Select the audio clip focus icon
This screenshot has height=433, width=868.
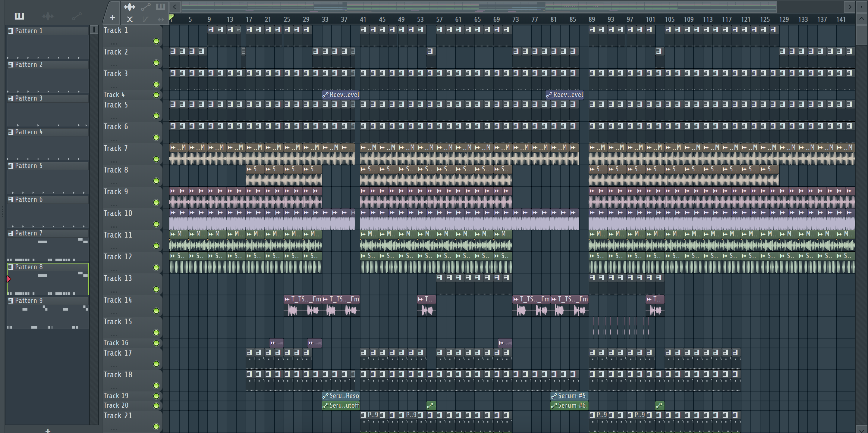(x=129, y=7)
